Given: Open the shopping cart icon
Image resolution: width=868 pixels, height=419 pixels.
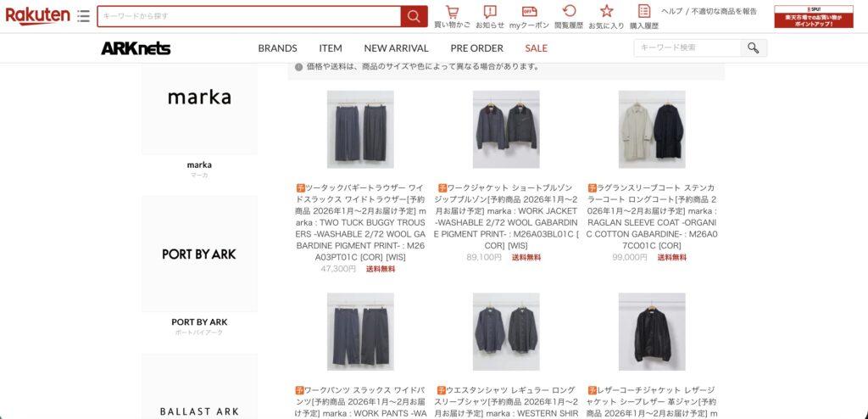Looking at the screenshot, I should click(453, 17).
